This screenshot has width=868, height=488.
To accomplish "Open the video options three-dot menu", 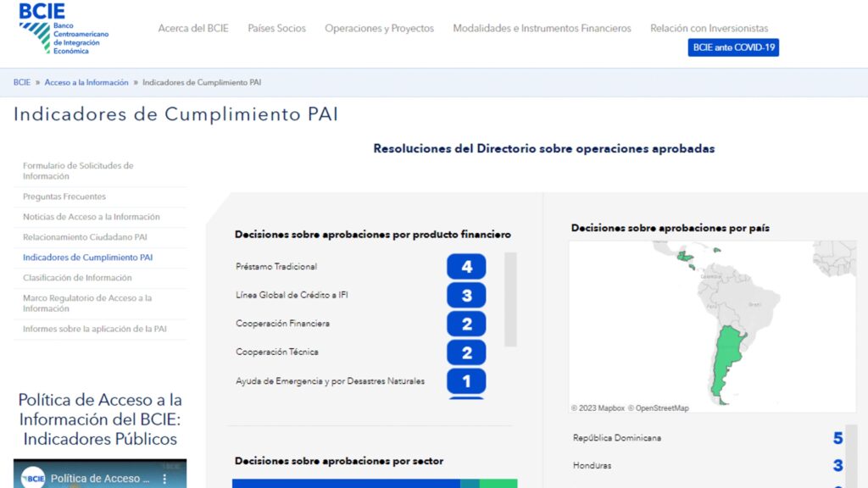I will [x=166, y=477].
